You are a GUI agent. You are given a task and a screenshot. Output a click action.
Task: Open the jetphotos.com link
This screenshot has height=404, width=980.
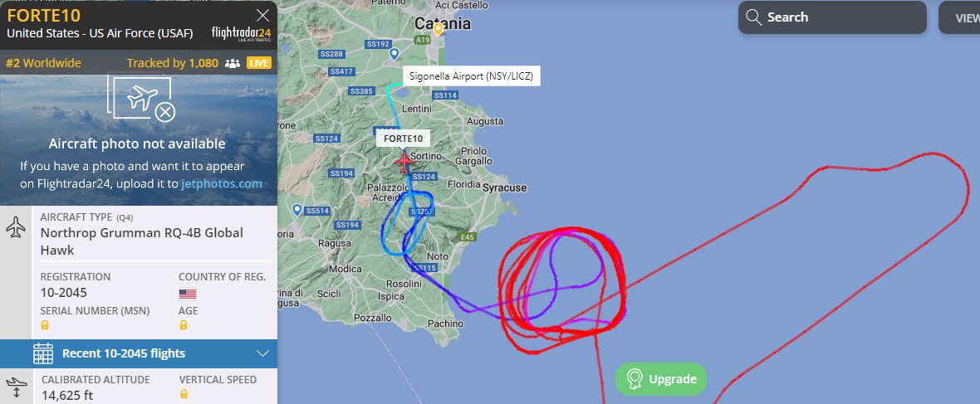point(222,183)
